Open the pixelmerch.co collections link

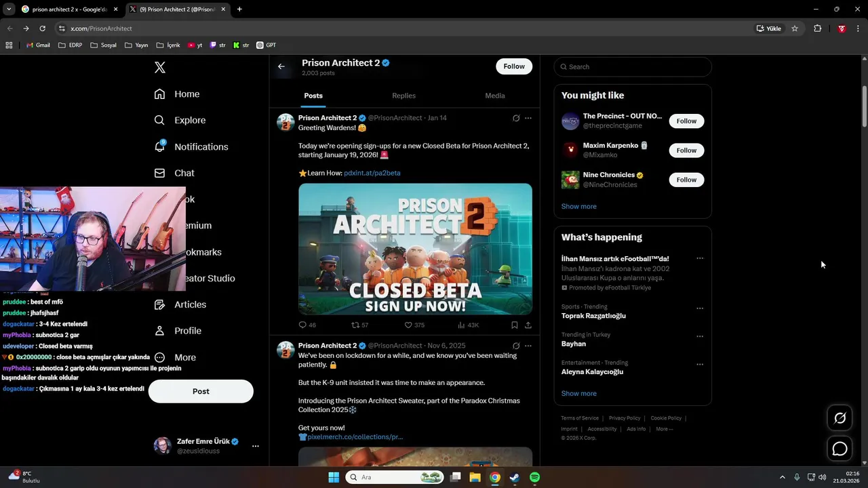355,437
